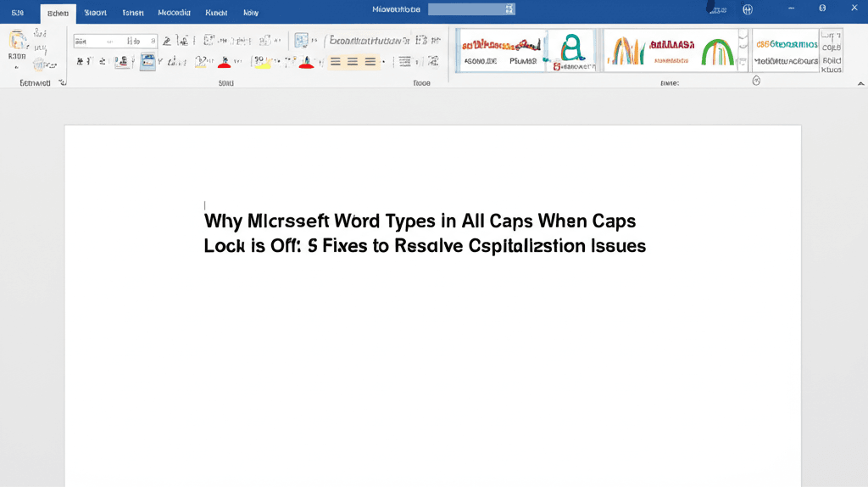Screen dimensions: 868x487
Task: Click the grow font icon after font size
Action: tap(167, 41)
